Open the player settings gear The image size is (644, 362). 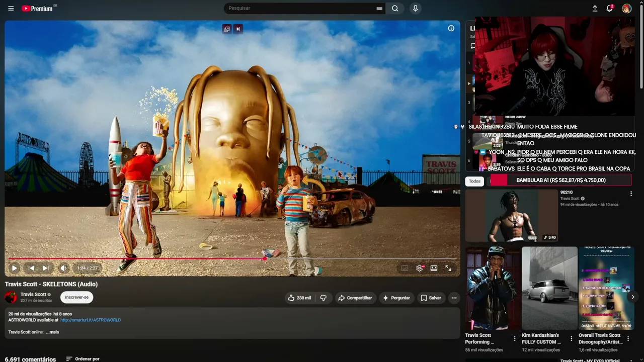(x=420, y=268)
